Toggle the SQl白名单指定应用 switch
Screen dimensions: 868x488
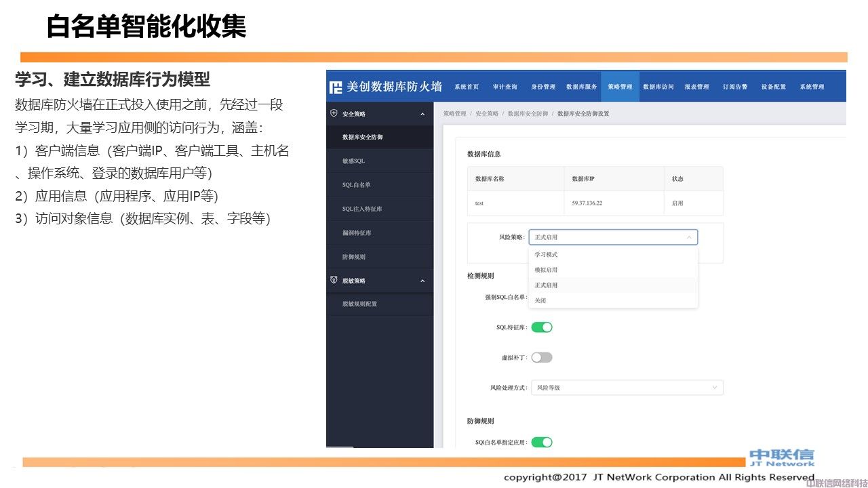point(542,443)
